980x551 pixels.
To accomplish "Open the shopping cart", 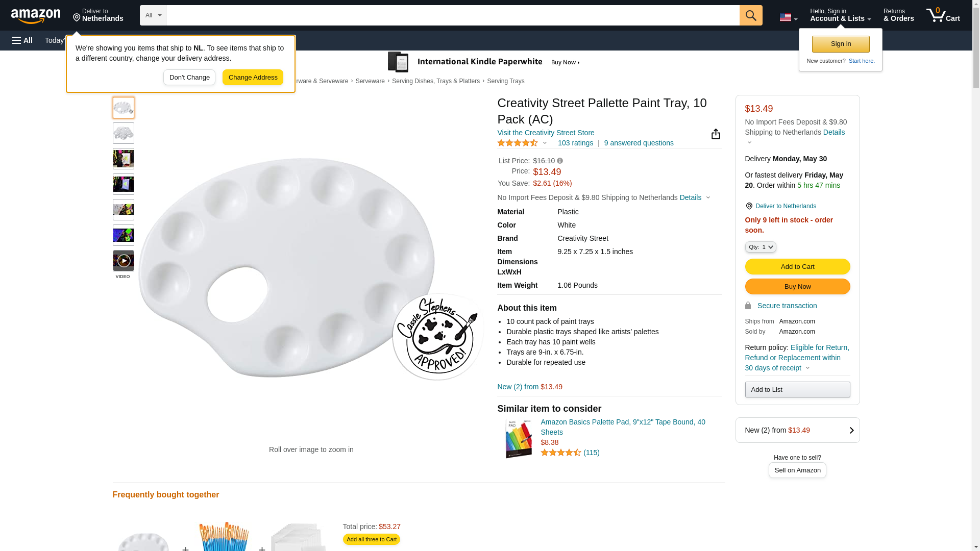I will 943,15.
